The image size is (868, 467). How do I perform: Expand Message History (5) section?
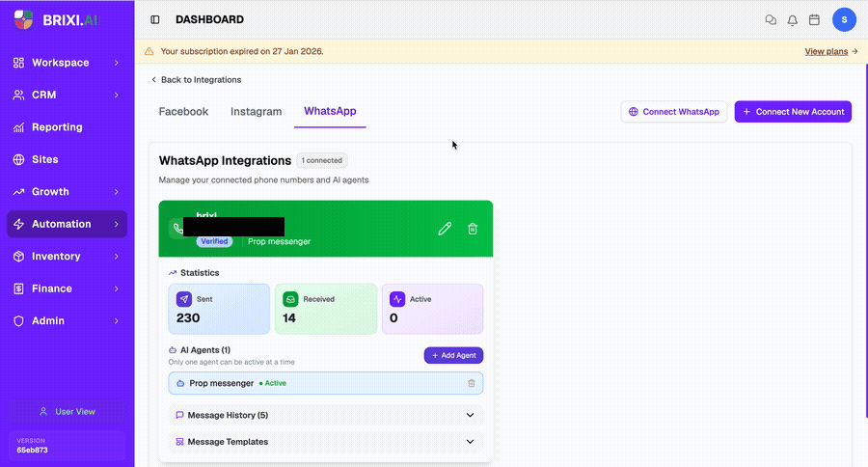coord(326,415)
